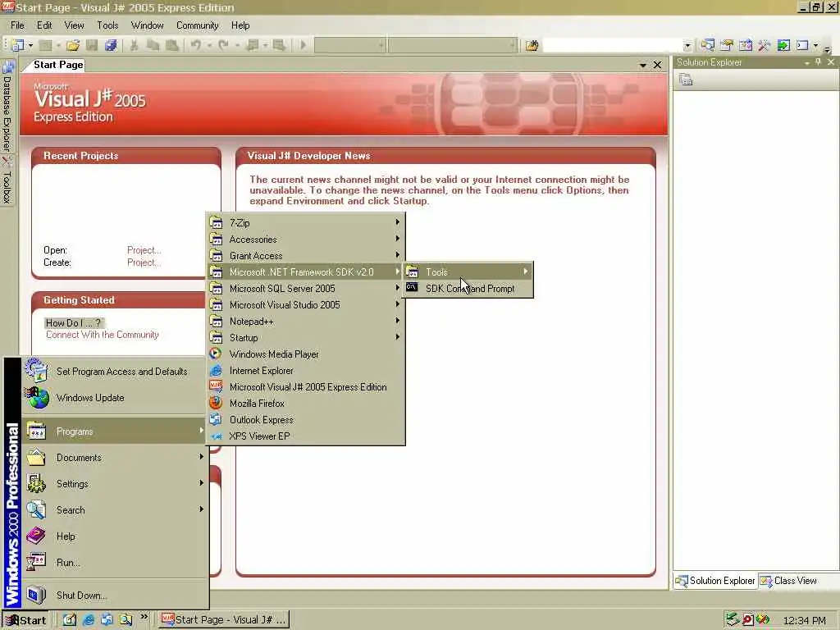Click the Properties icon in Solution Explorer panel

(x=686, y=80)
